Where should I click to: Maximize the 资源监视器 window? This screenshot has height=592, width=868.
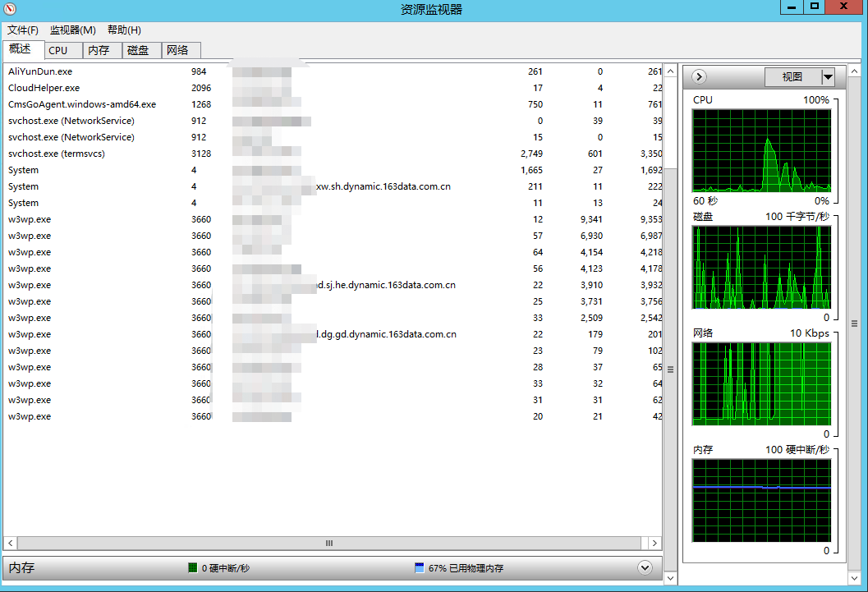[814, 7]
